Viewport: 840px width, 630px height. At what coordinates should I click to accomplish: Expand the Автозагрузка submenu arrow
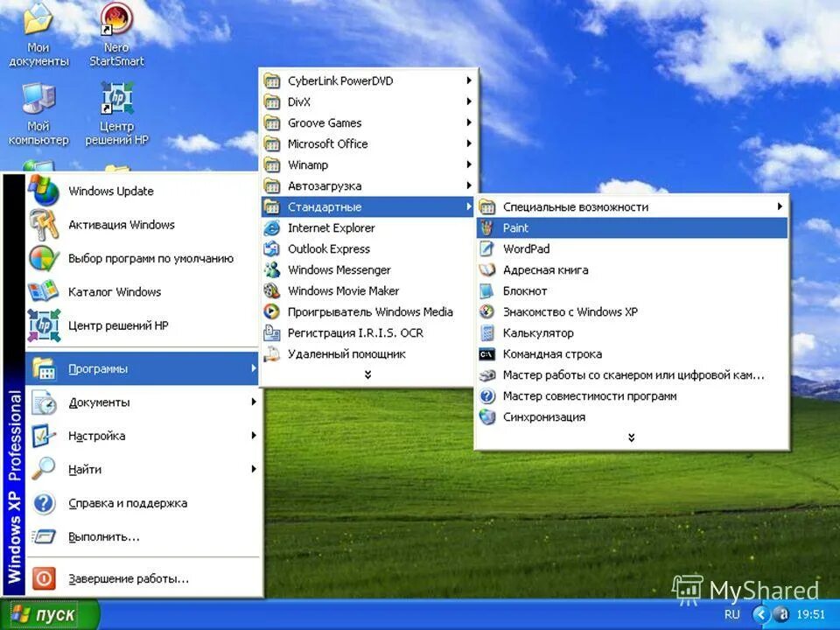point(469,185)
